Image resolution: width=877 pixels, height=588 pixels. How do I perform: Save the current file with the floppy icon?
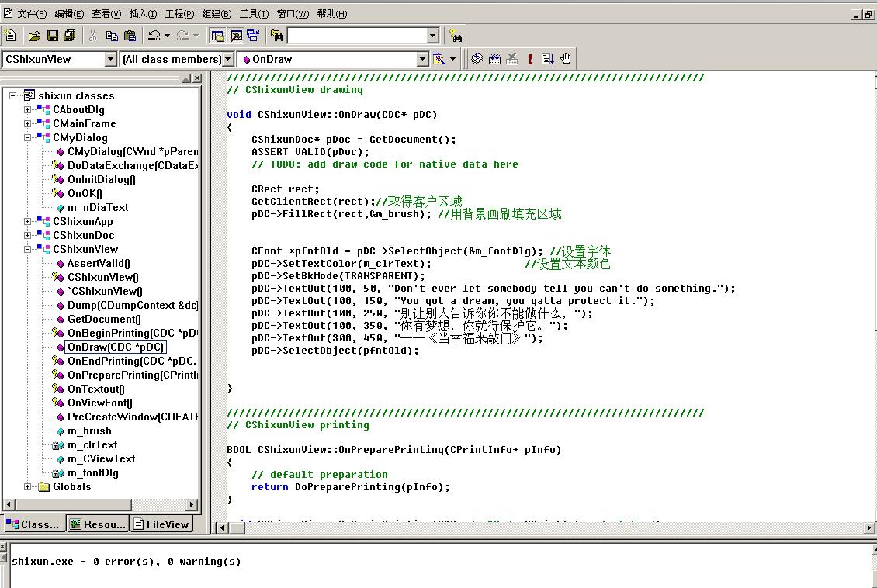(53, 36)
